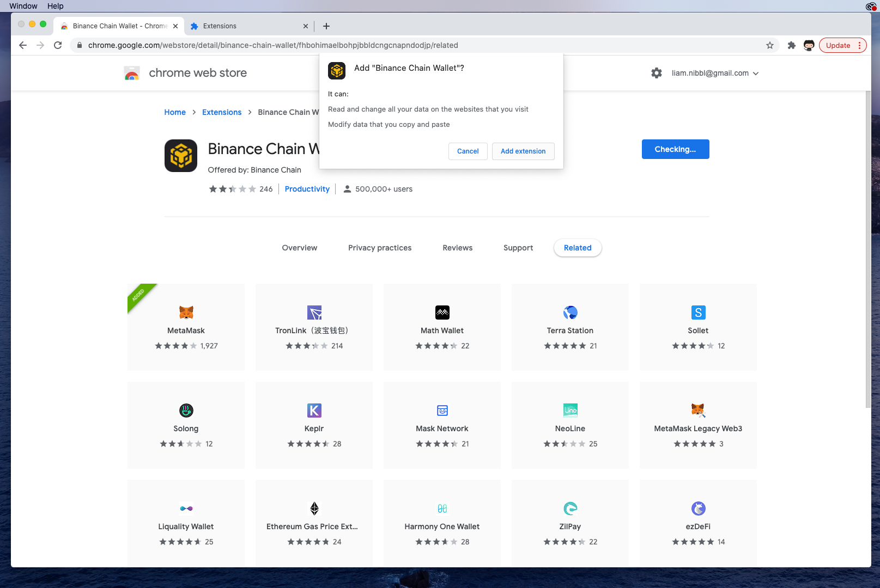Image resolution: width=880 pixels, height=588 pixels.
Task: Click the Terra Station card title
Action: (570, 330)
